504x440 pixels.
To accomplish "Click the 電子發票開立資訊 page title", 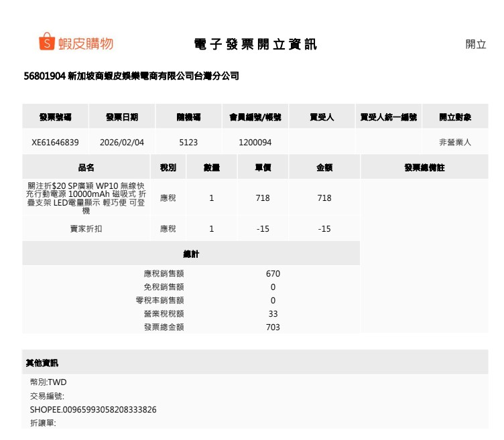I will pyautogui.click(x=255, y=44).
